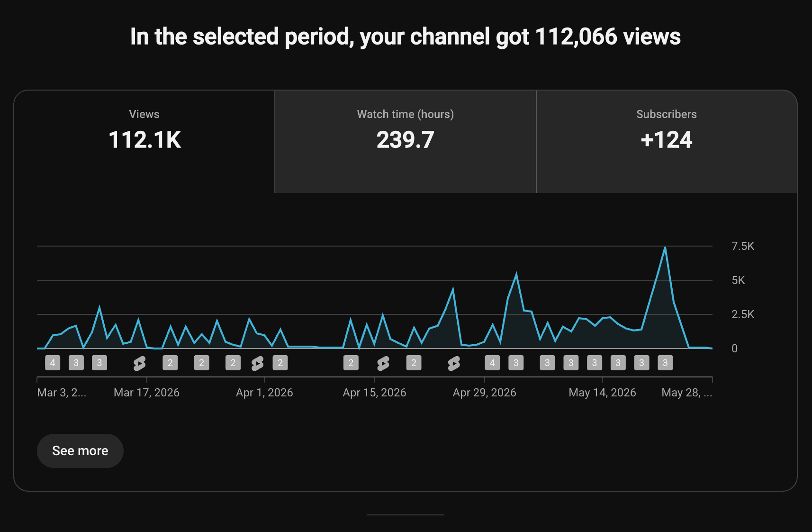
Task: Click the See more button
Action: pos(80,451)
